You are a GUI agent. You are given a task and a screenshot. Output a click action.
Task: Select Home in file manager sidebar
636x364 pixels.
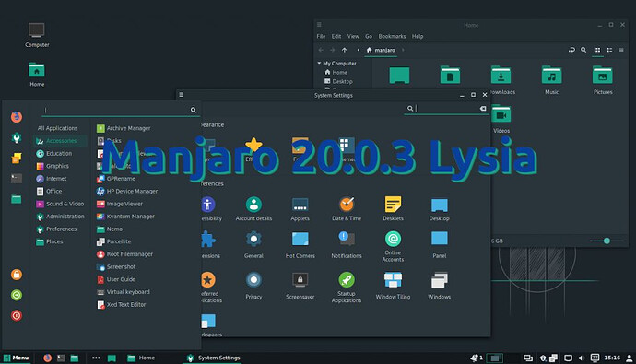click(x=336, y=72)
